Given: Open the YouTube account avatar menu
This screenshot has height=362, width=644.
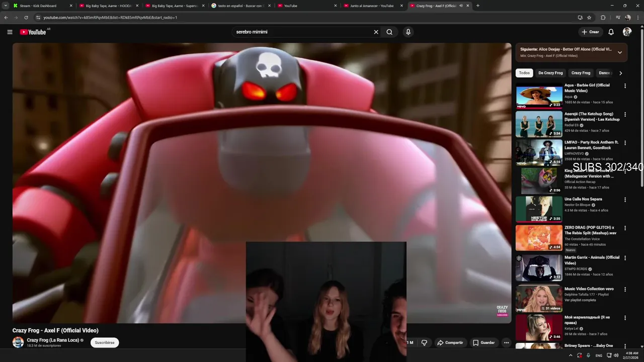Looking at the screenshot, I should point(627,32).
